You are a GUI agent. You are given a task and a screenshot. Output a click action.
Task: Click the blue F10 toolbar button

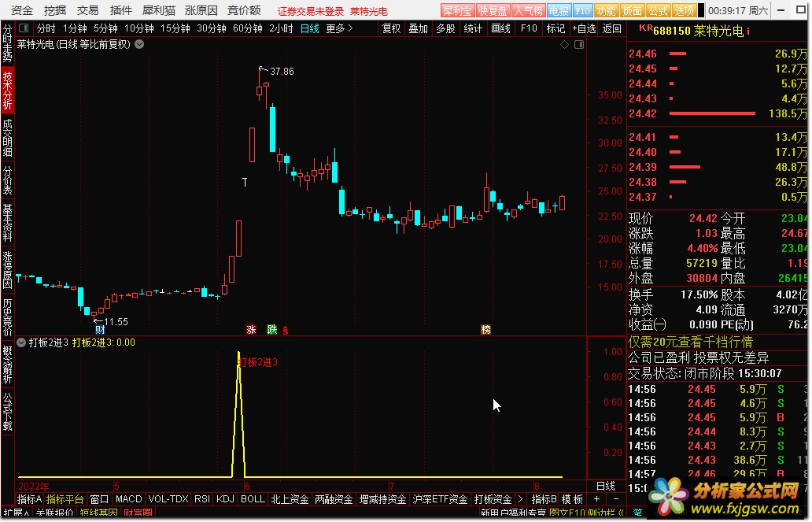point(582,10)
